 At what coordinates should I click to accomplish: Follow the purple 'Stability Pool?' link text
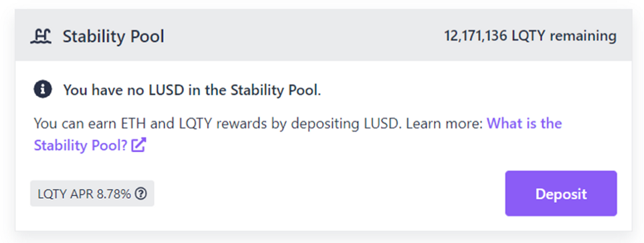tap(80, 145)
